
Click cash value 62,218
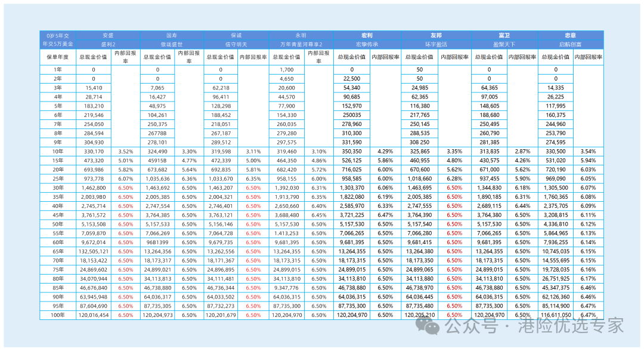tap(221, 88)
